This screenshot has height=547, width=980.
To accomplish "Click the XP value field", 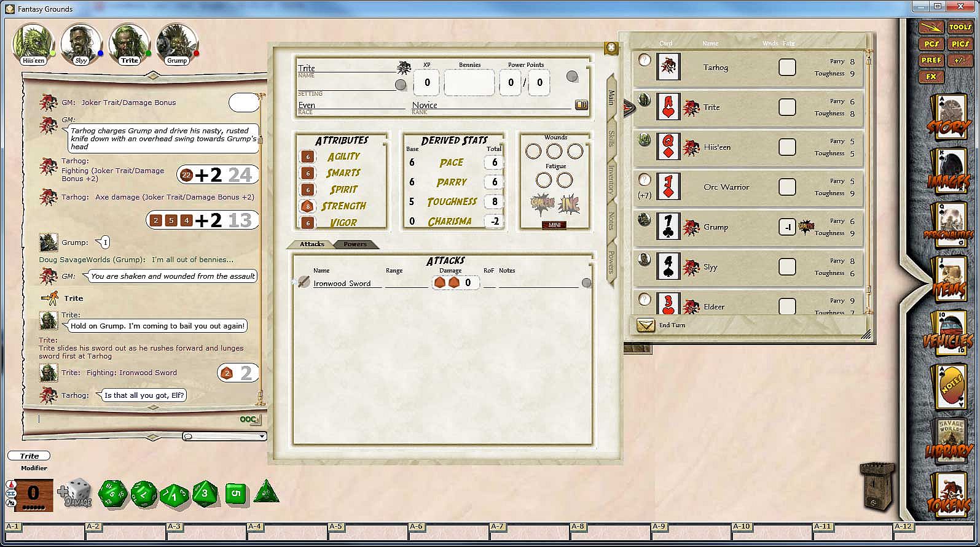I will (427, 82).
